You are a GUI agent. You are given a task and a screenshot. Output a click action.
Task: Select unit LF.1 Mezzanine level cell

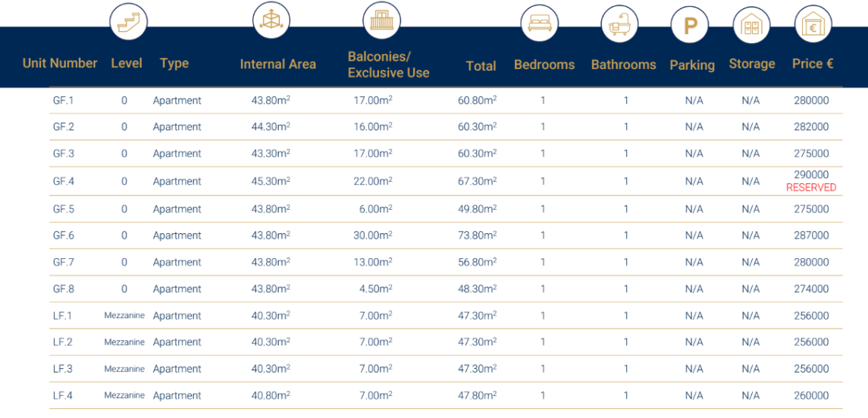[124, 316]
